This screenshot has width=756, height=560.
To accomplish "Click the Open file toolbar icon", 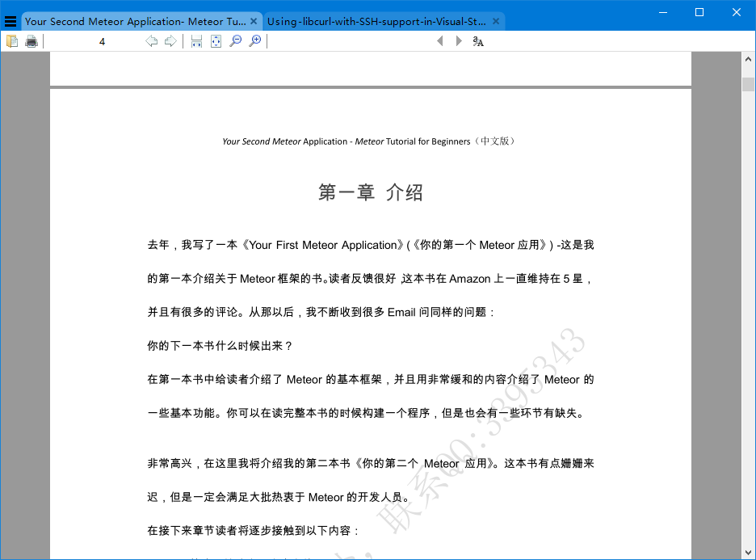I will coord(12,41).
